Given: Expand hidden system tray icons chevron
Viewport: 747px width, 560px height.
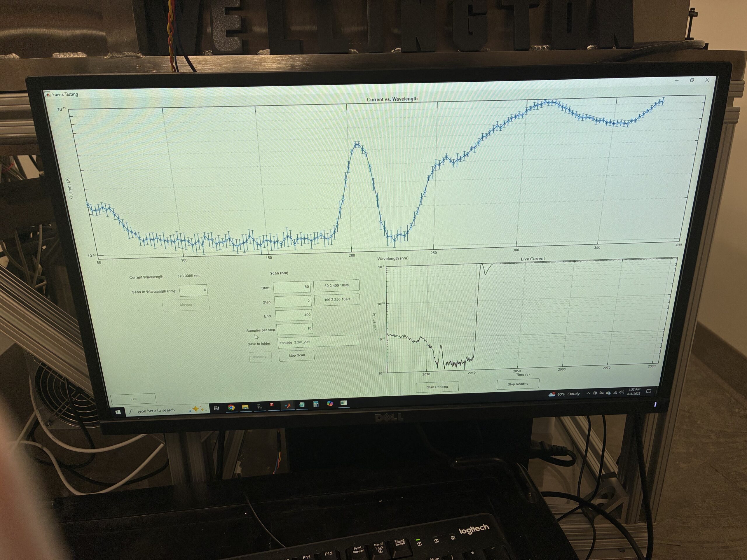Looking at the screenshot, I should click(x=588, y=393).
